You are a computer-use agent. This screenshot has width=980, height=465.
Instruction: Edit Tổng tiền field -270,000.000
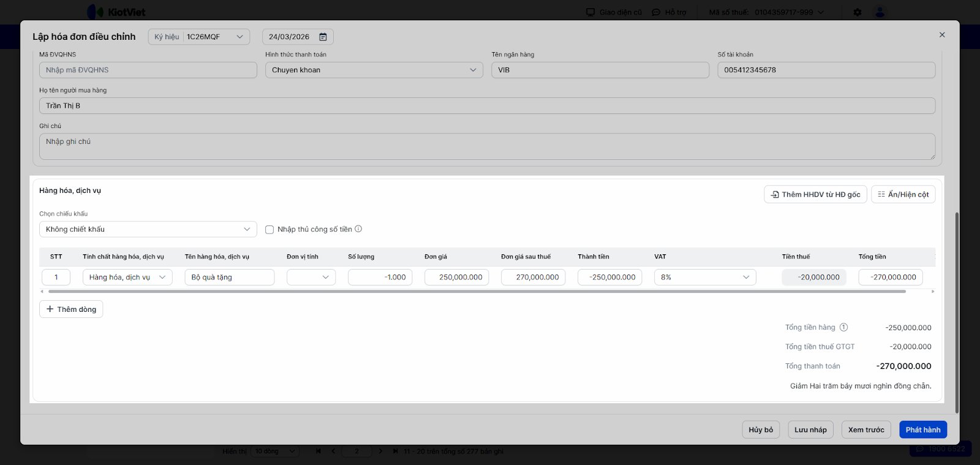(891, 277)
